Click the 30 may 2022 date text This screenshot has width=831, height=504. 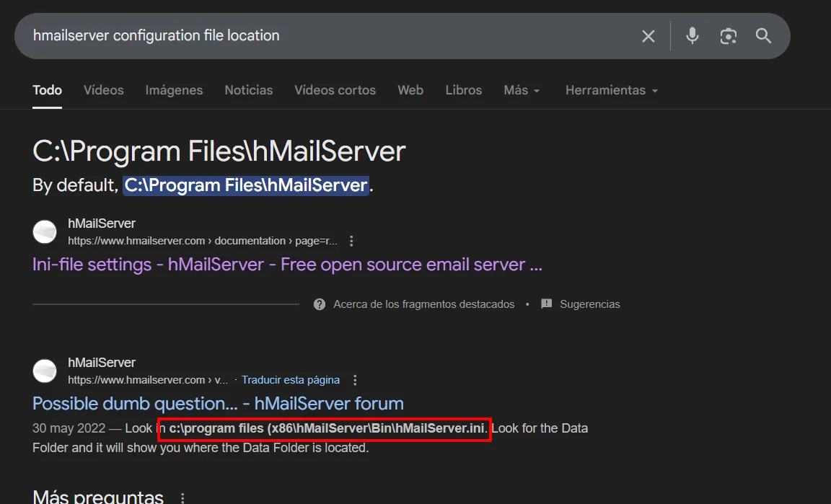(x=69, y=428)
